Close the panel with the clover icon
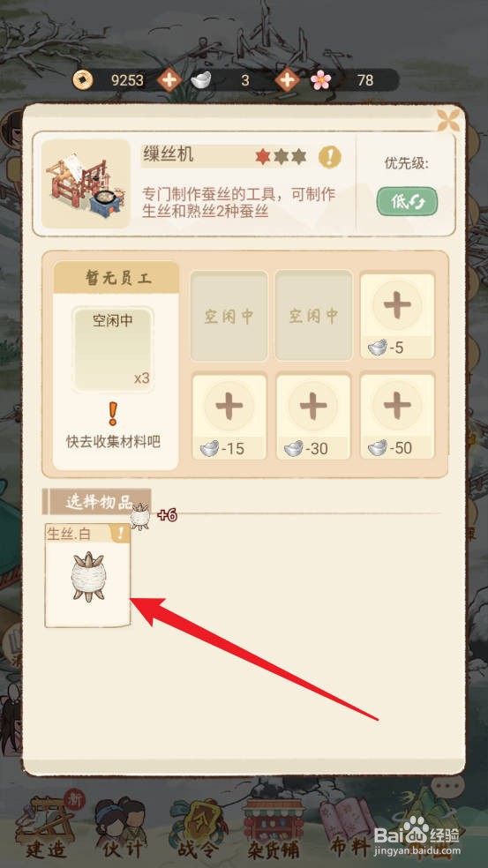Image resolution: width=488 pixels, height=868 pixels. 448,120
